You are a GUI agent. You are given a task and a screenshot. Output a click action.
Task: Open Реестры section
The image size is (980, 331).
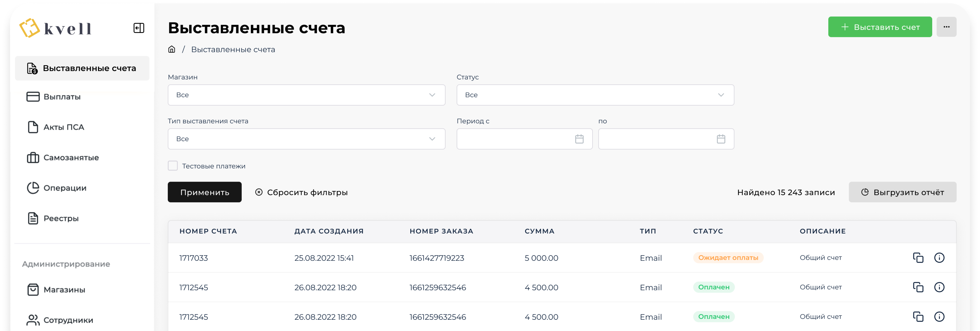53,218
